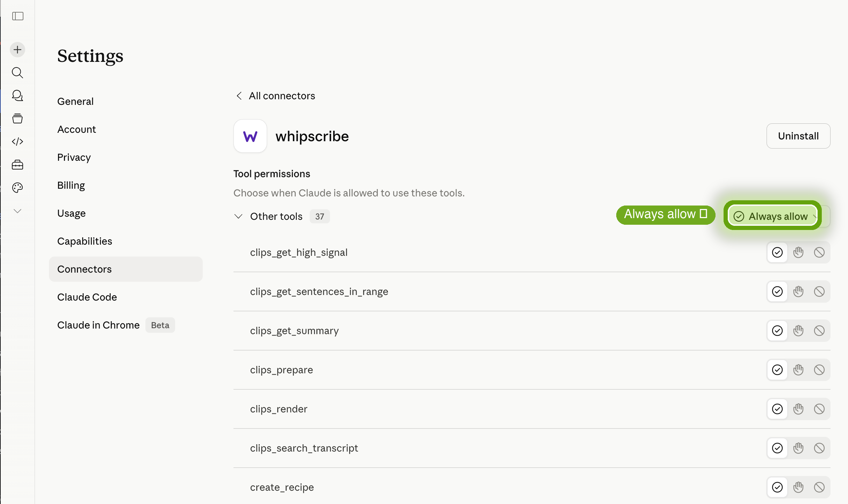848x504 pixels.
Task: Click the whipscribe logo icon
Action: pyautogui.click(x=250, y=136)
